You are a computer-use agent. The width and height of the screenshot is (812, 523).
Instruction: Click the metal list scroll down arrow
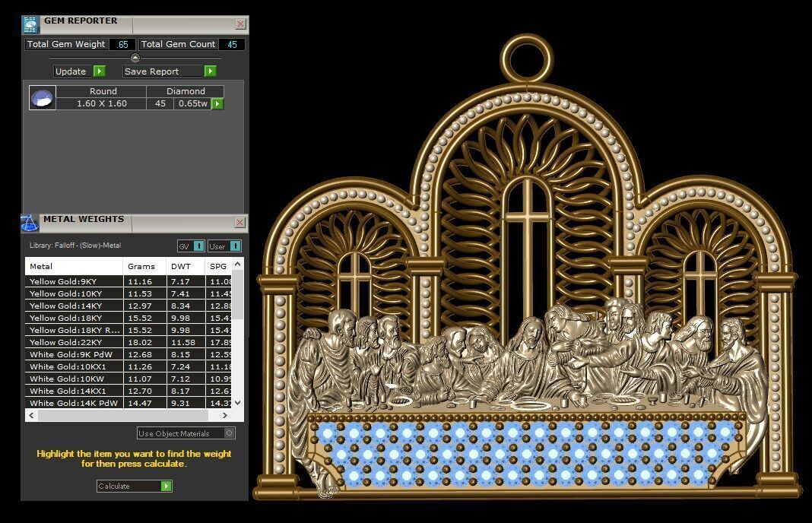click(x=238, y=402)
